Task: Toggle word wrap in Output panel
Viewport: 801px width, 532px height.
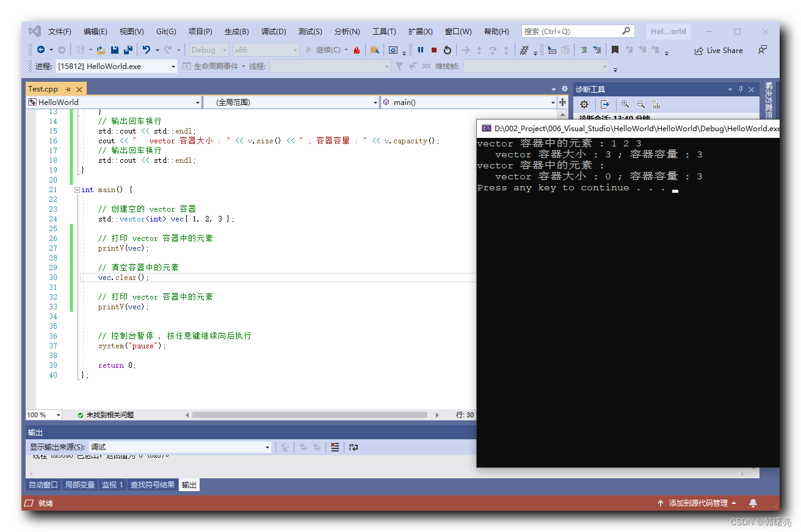Action: click(353, 447)
